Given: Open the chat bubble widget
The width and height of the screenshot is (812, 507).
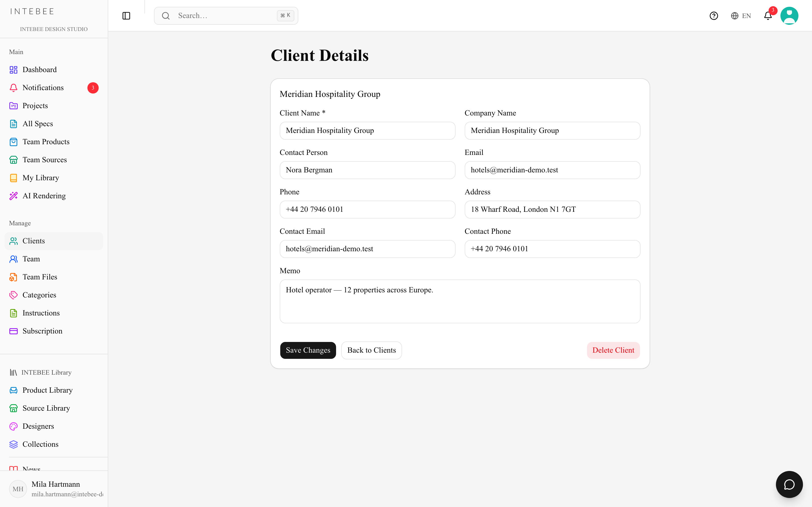Looking at the screenshot, I should (x=789, y=484).
